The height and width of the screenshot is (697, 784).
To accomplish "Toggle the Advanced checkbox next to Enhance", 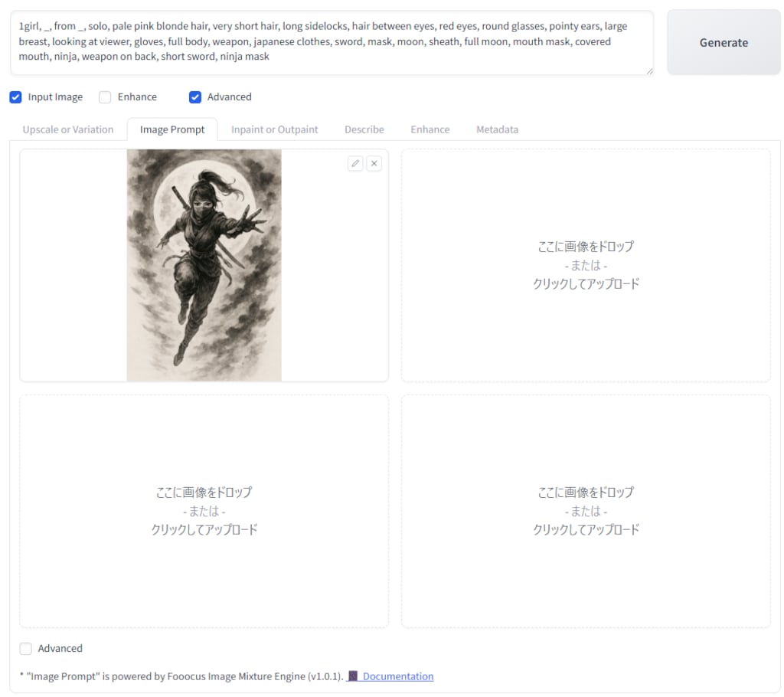I will point(195,97).
